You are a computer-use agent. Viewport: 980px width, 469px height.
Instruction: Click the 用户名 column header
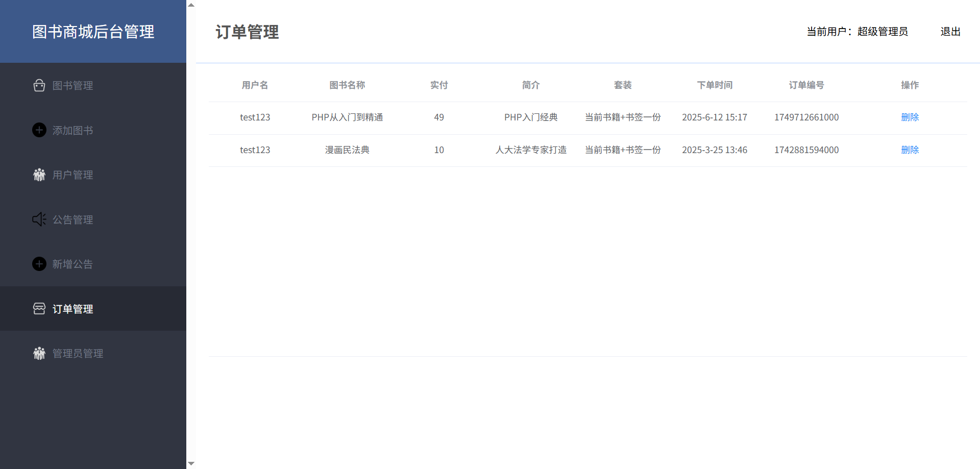pyautogui.click(x=255, y=85)
